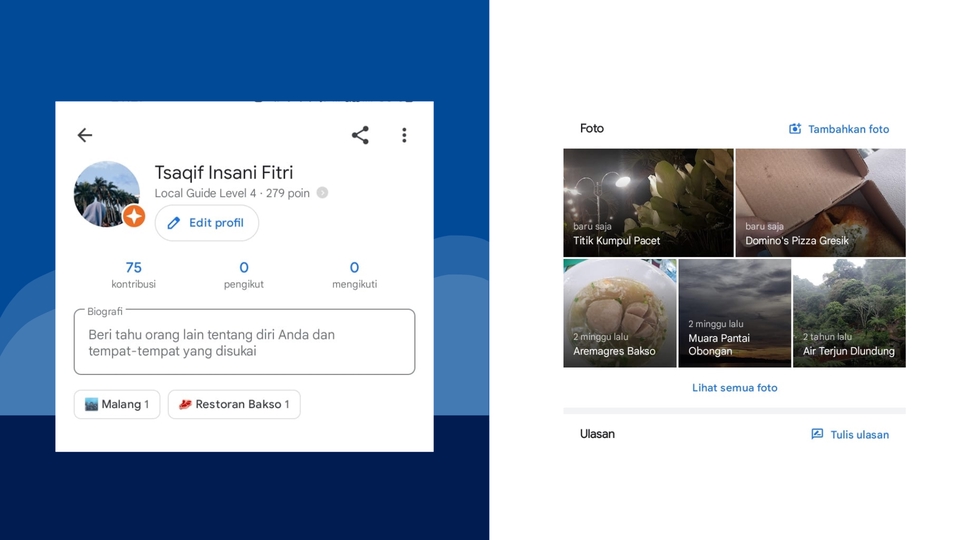Click Lihat semua foto link
Image resolution: width=960 pixels, height=540 pixels.
[x=735, y=388]
